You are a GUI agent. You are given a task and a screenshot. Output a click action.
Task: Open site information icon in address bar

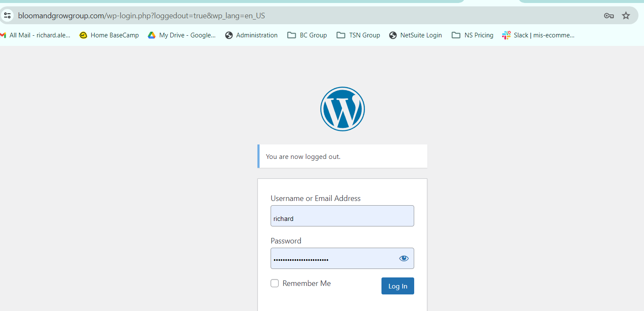point(7,16)
